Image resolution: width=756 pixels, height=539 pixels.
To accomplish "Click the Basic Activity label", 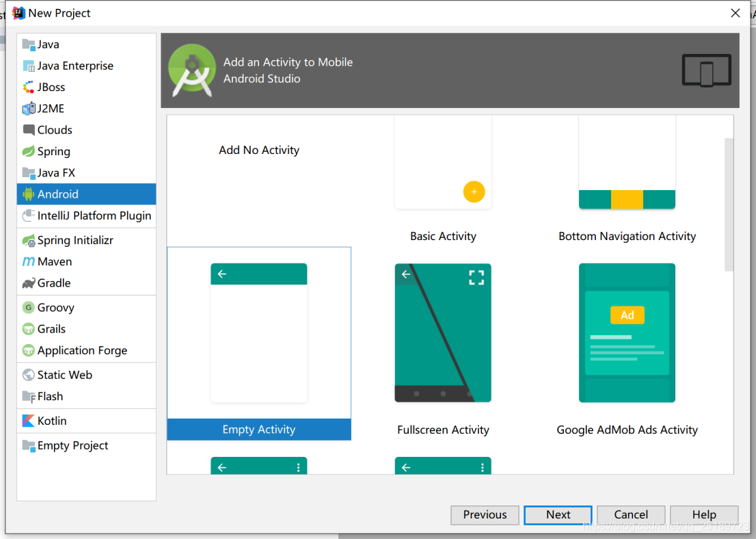I will pos(443,236).
